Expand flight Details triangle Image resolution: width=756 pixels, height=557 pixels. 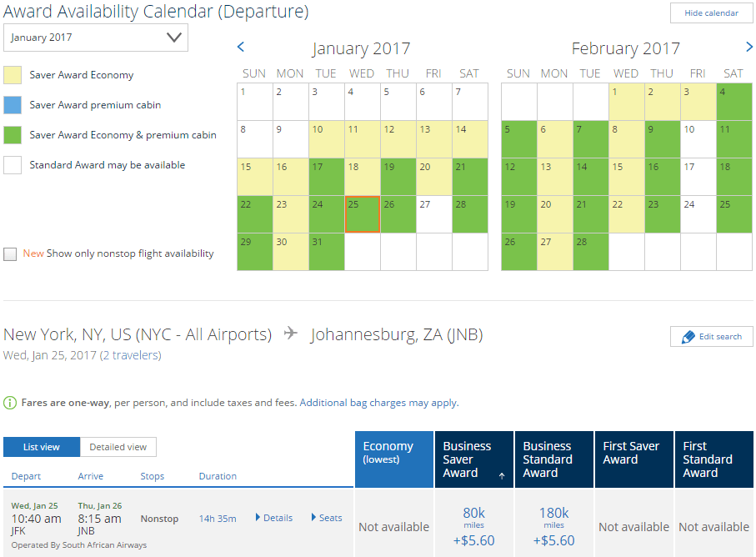(x=258, y=518)
